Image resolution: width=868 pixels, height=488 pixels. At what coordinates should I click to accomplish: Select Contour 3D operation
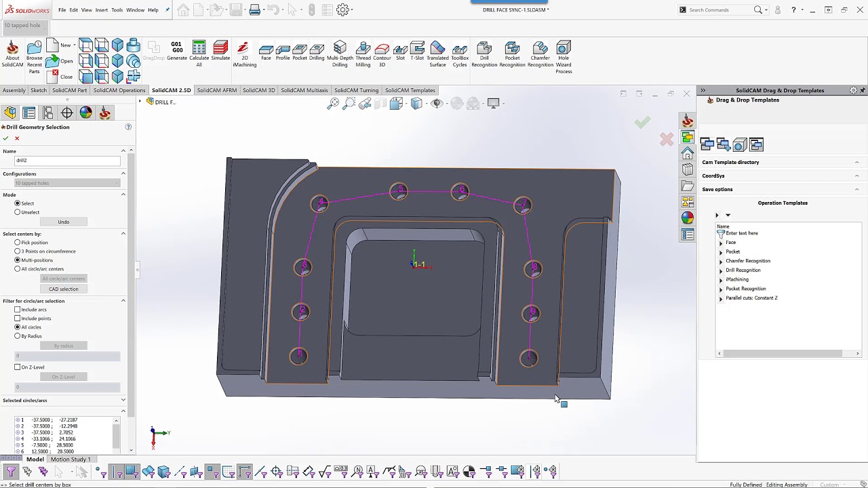[382, 54]
